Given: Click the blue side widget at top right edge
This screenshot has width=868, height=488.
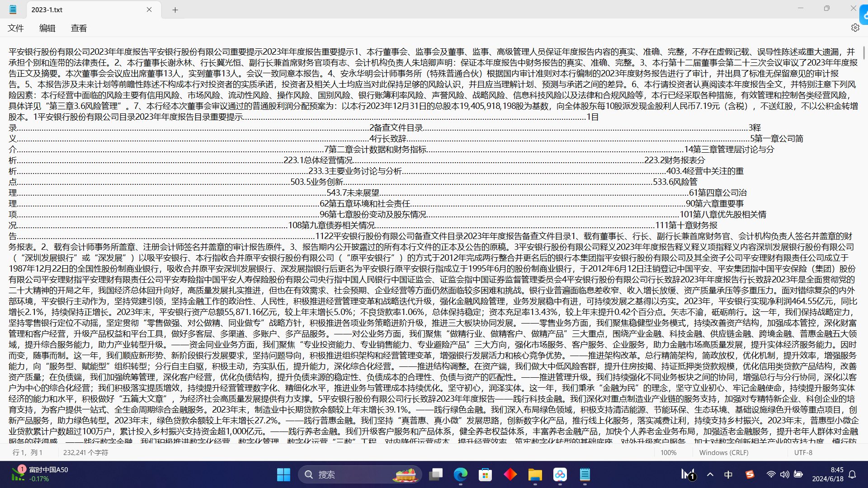Looking at the screenshot, I should click(864, 15).
